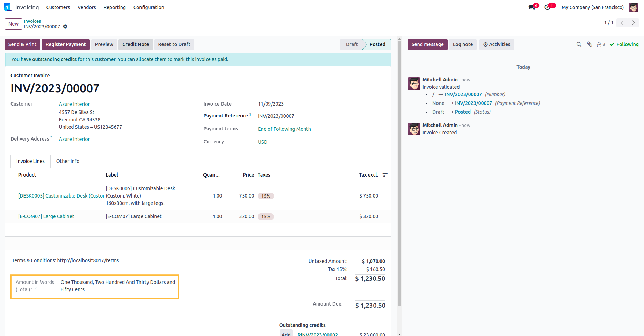Go to the previous record arrow

click(x=622, y=23)
